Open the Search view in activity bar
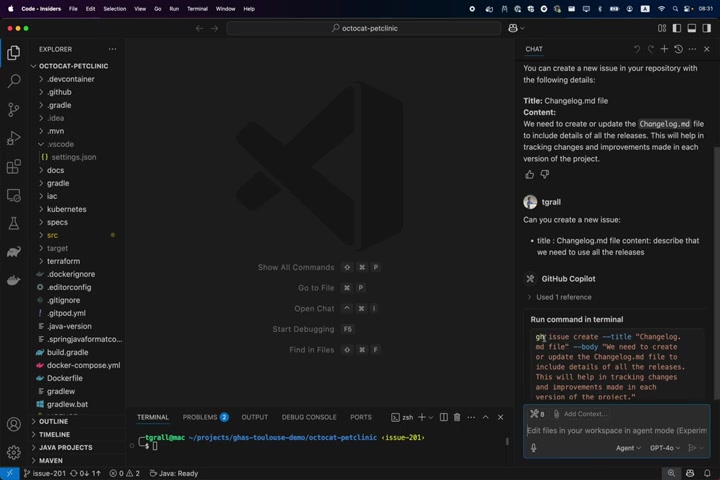The width and height of the screenshot is (720, 480). 14,81
